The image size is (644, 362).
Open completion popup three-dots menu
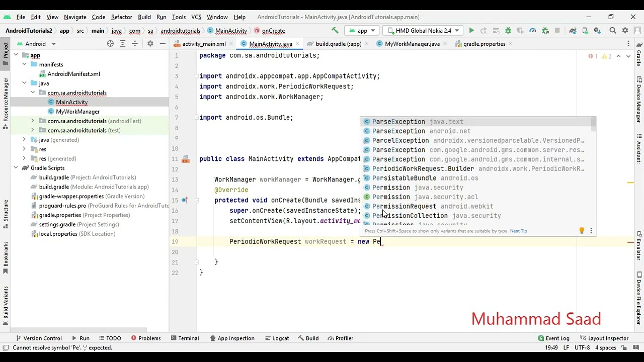(x=591, y=231)
